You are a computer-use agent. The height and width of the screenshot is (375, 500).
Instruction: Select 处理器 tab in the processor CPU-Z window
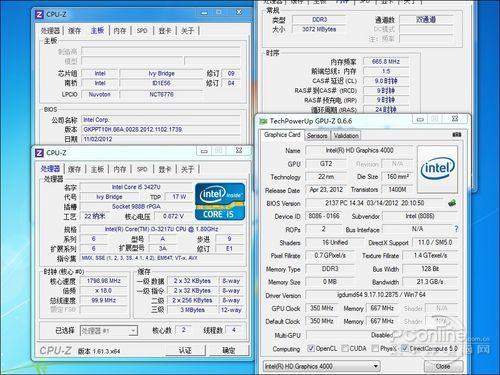tap(50, 169)
